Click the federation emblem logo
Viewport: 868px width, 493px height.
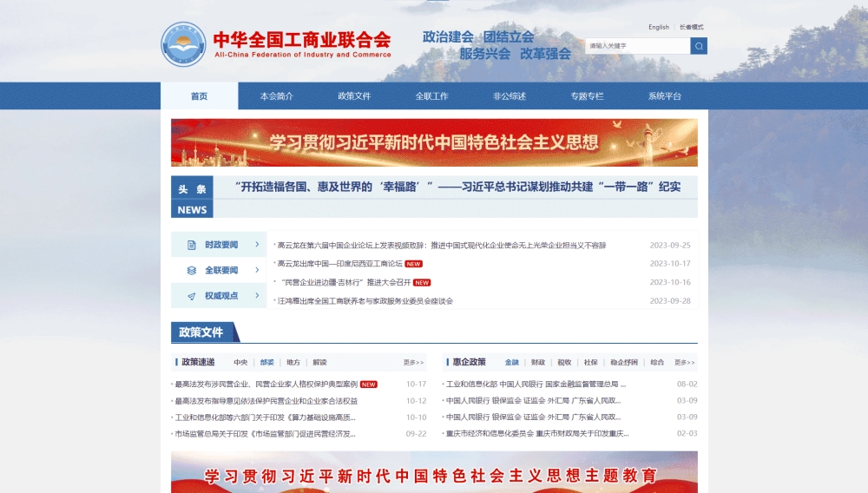183,44
